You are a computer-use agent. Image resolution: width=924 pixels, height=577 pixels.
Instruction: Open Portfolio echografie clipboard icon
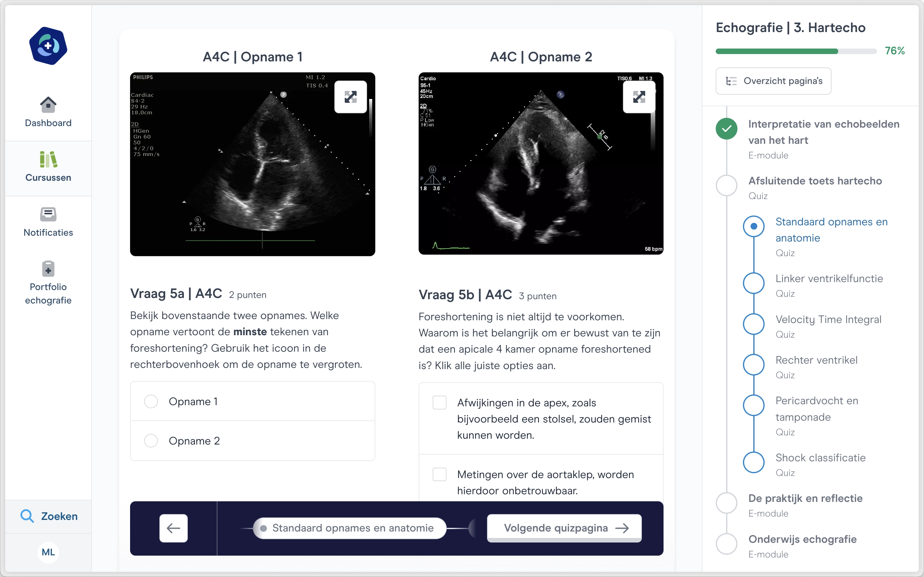click(x=48, y=269)
